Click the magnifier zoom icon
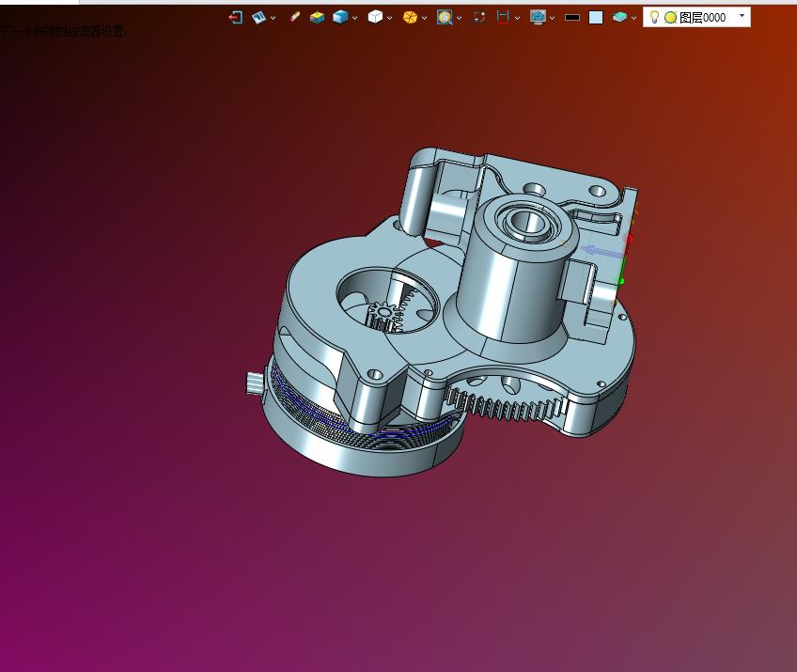Screen dimensions: 797x672 [445, 17]
